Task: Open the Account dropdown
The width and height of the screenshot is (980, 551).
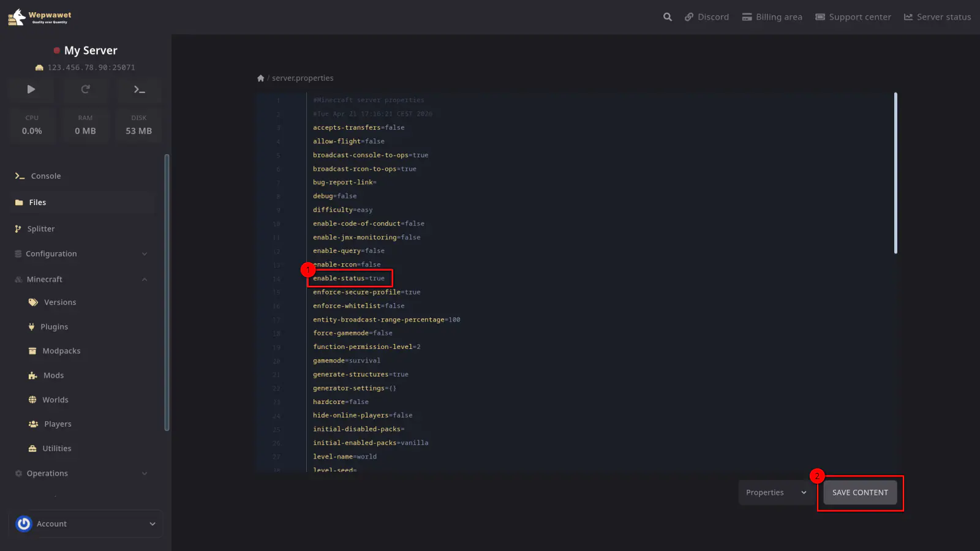Action: click(x=87, y=524)
